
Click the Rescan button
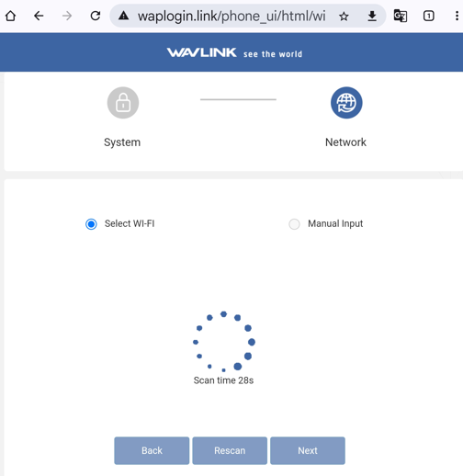230,450
